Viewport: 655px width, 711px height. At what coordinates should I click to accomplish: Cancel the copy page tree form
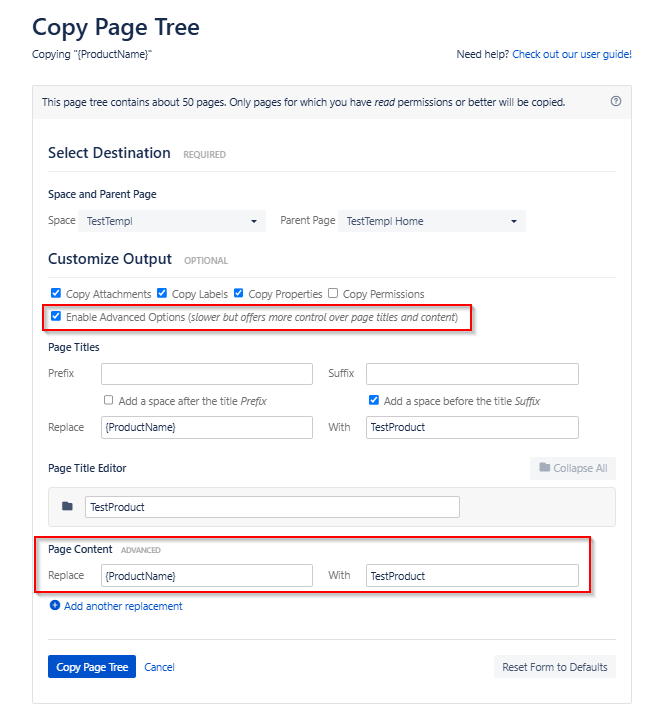click(x=159, y=667)
